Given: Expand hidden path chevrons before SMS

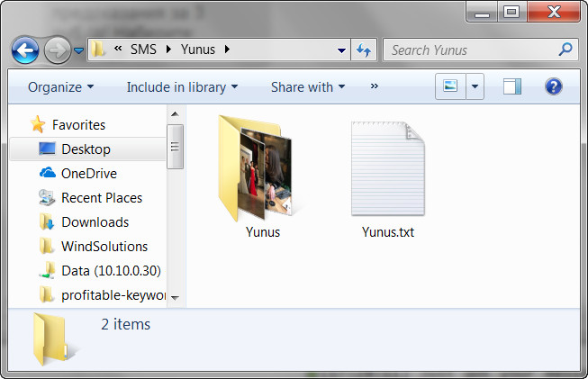Looking at the screenshot, I should (x=118, y=49).
